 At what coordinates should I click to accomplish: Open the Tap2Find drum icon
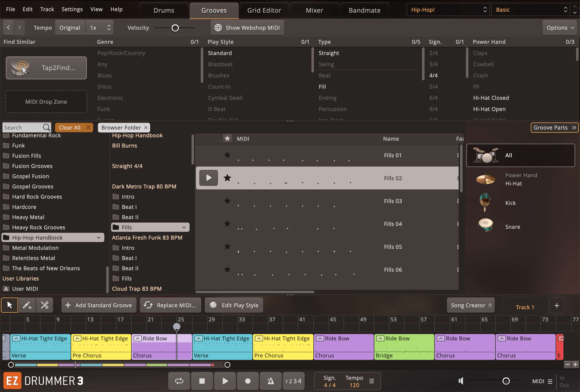click(20, 68)
